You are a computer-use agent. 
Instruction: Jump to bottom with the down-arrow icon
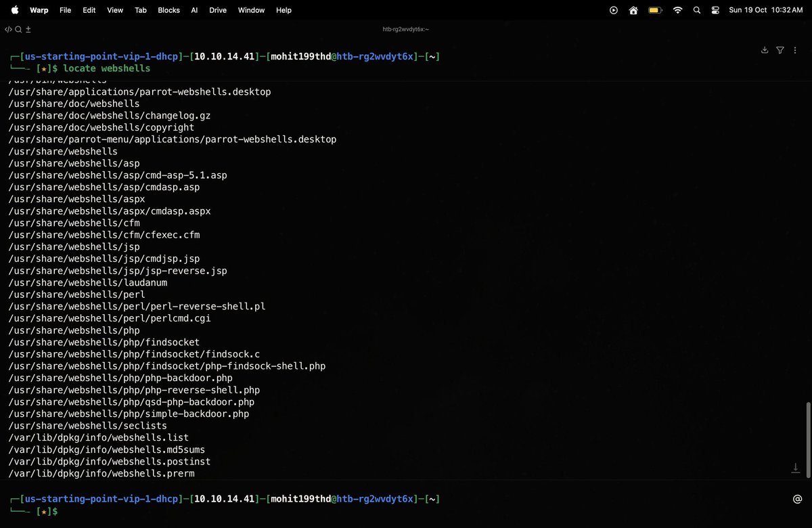(796, 468)
